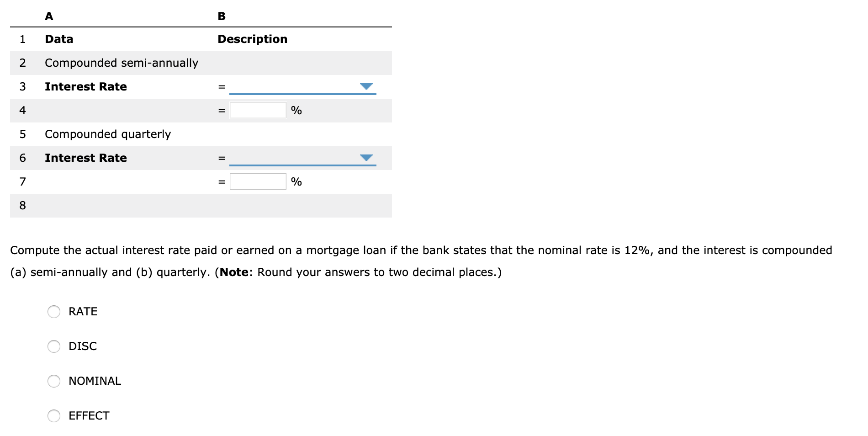Click column header B
Viewport: 868px width, 436px height.
point(221,16)
